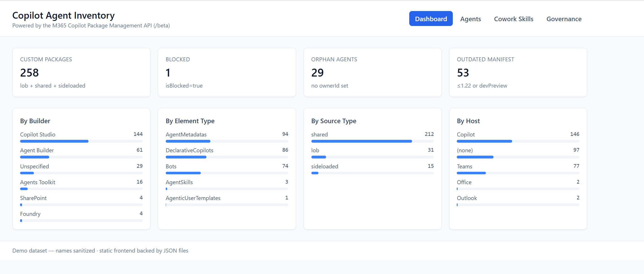Click the Demo dataset footer note

click(x=100, y=251)
